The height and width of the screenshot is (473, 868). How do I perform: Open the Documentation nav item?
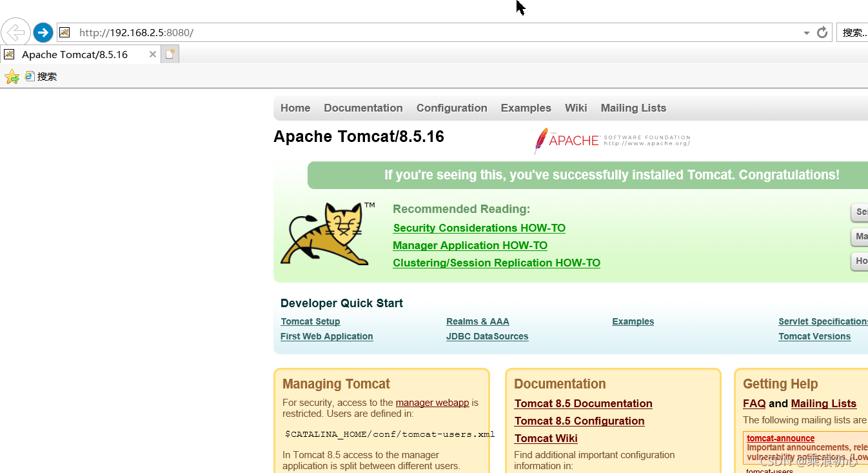(363, 108)
